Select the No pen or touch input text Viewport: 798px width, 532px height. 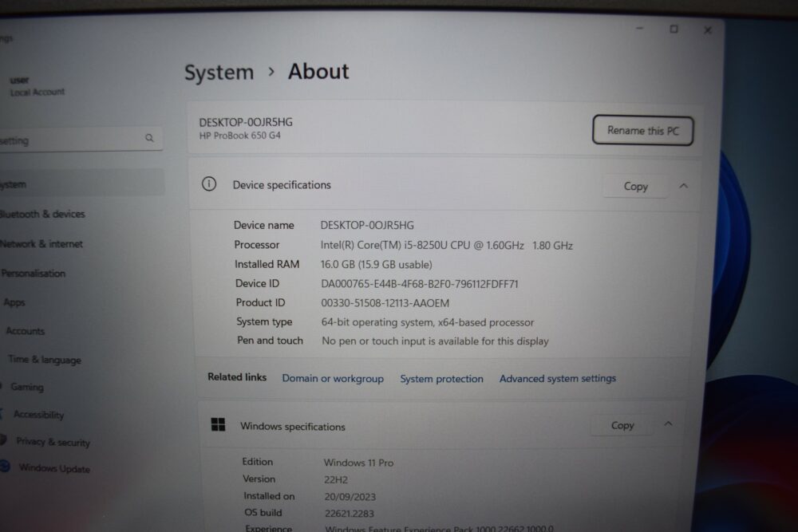[x=435, y=341]
